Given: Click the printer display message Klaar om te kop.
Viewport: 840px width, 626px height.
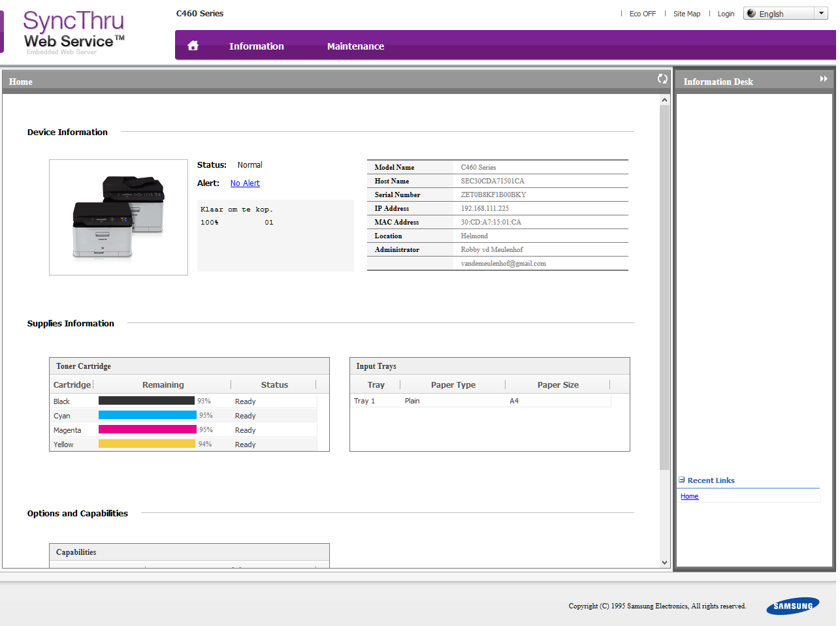Looking at the screenshot, I should [x=236, y=210].
